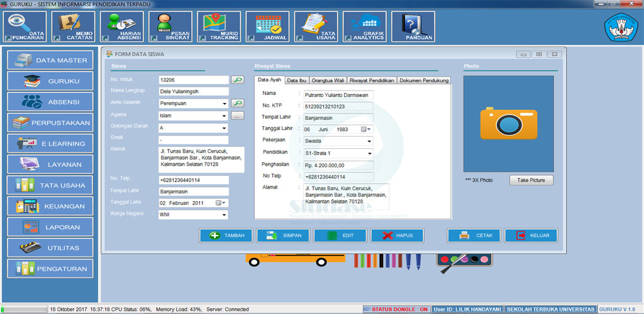644x314 pixels.
Task: Click the camera photo placeholder
Action: point(508,123)
